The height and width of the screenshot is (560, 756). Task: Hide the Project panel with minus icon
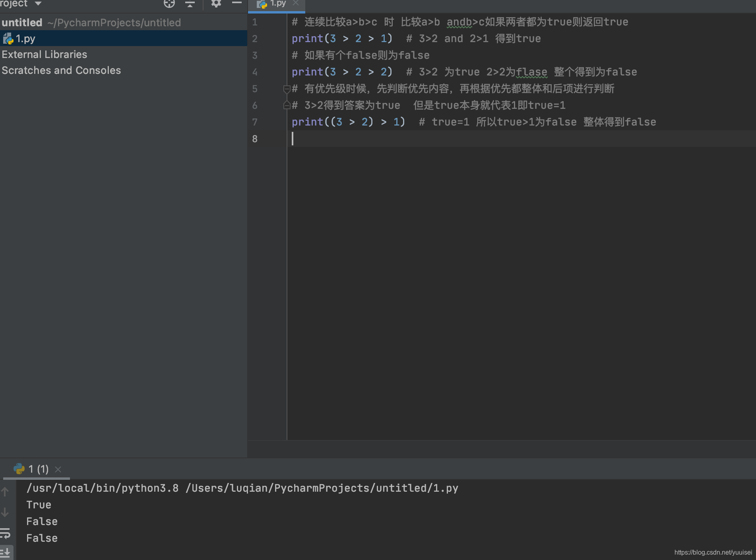click(237, 3)
